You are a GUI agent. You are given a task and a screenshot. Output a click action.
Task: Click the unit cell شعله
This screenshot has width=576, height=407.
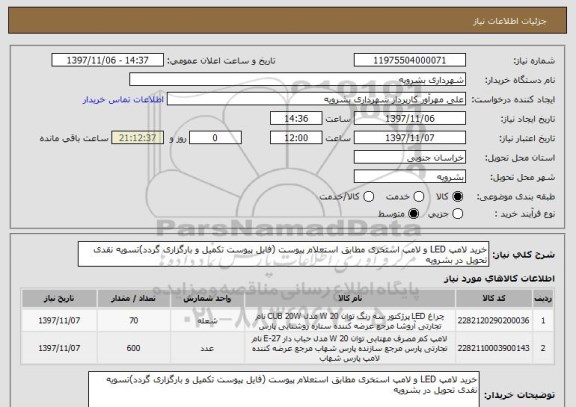[x=207, y=321]
